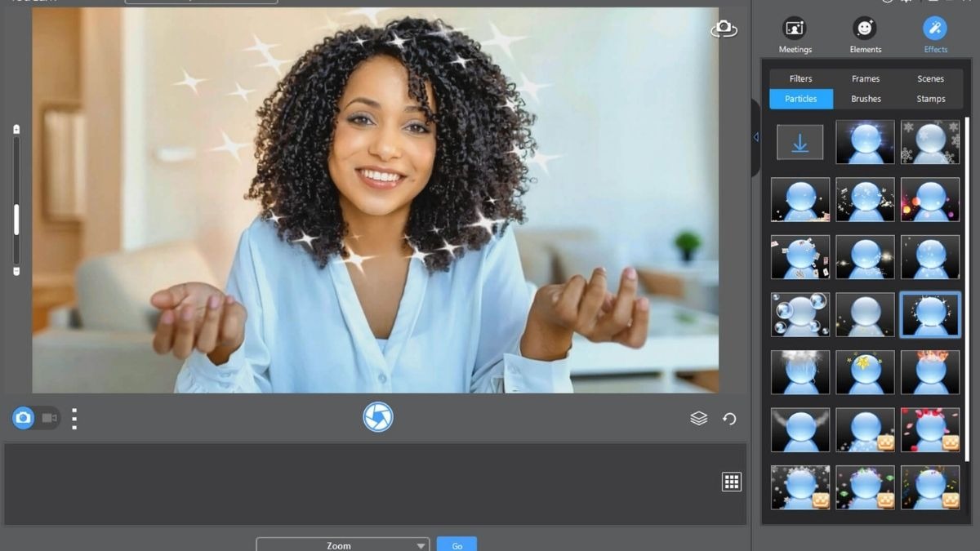Click the vertical zoom slider handle
This screenshot has height=551, width=980.
[x=16, y=219]
